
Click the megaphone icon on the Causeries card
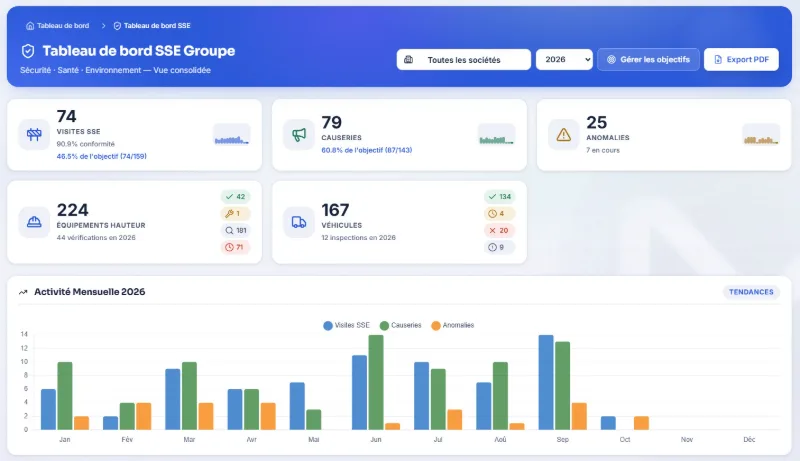click(x=299, y=135)
